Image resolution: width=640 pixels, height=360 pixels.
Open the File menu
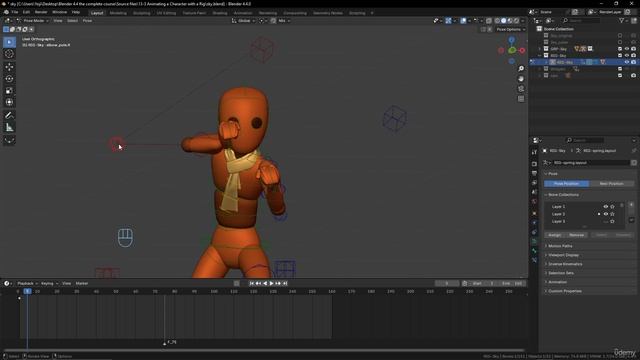[15, 12]
